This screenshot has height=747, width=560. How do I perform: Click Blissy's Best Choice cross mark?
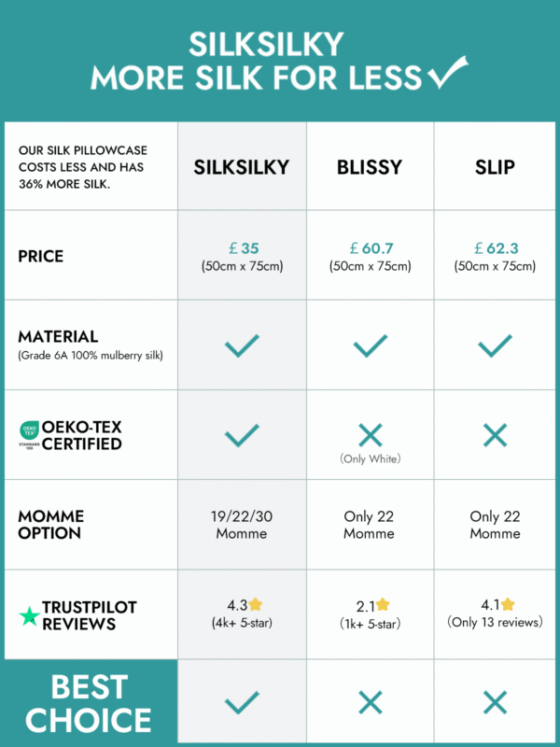coord(370,703)
